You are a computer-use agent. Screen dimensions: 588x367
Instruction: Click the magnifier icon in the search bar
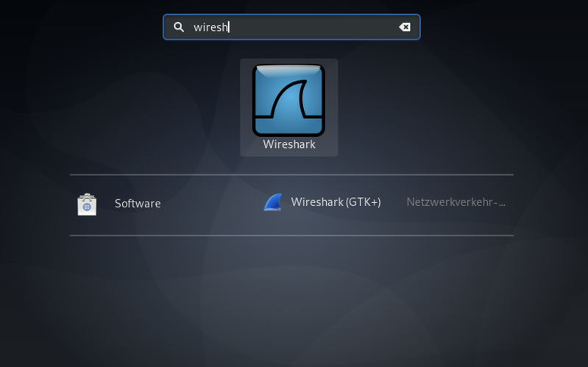point(179,27)
